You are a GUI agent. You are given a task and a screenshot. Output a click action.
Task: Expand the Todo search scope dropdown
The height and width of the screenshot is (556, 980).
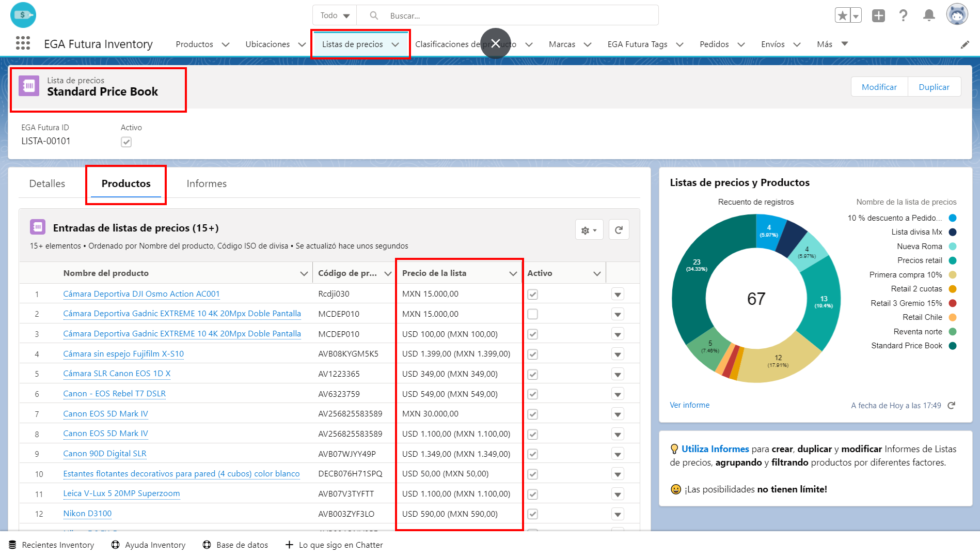click(335, 16)
